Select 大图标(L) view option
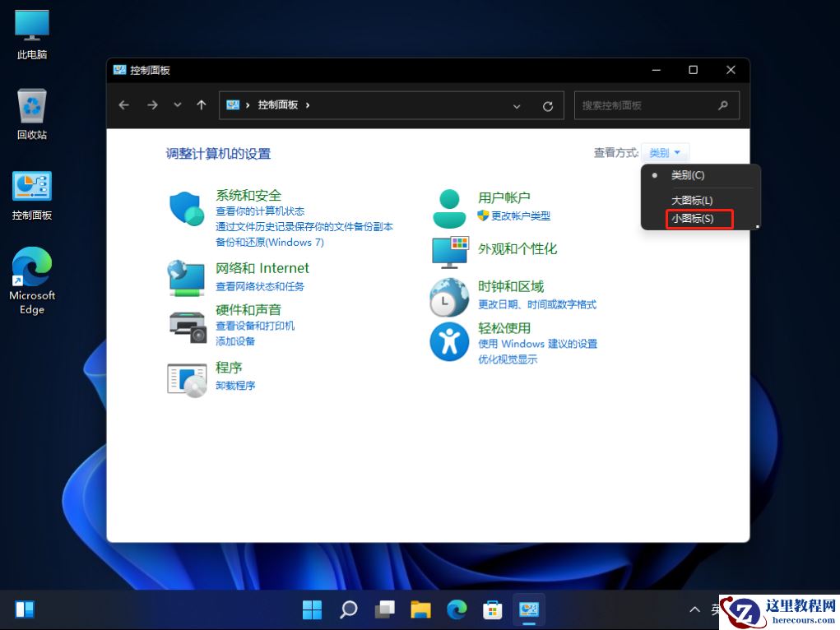 (x=692, y=200)
